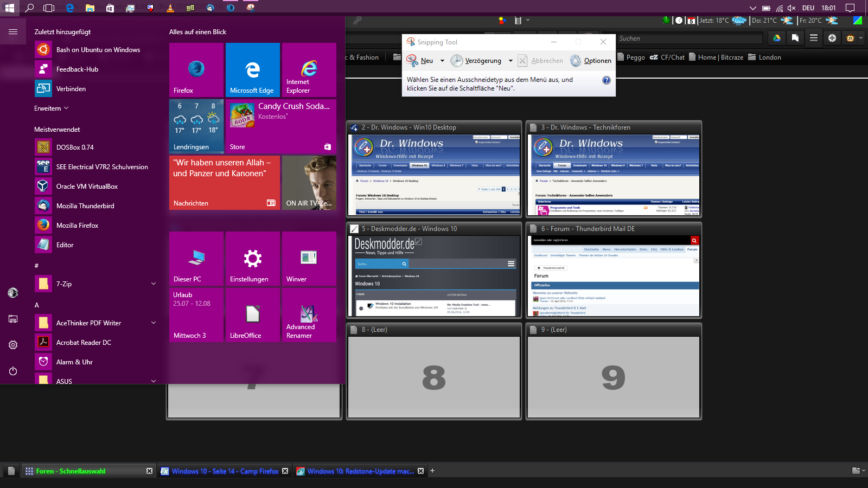
Task: Expand the 7-Zip folder in app list
Action: click(153, 284)
